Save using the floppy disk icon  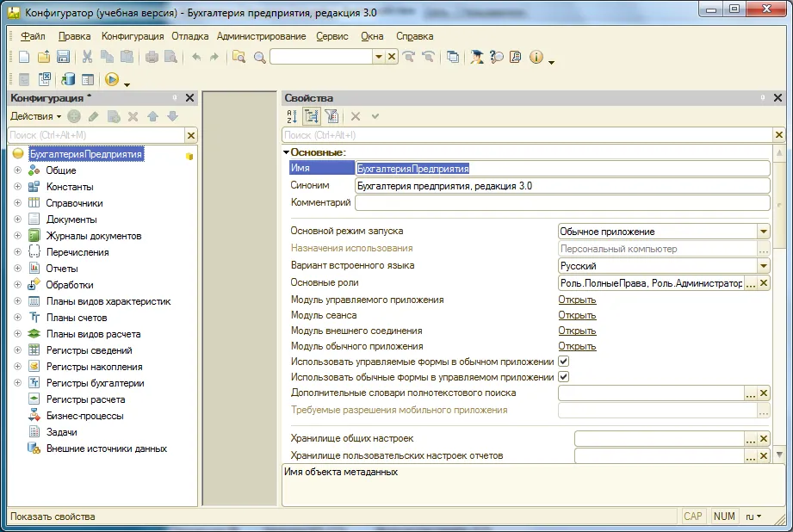coord(63,57)
